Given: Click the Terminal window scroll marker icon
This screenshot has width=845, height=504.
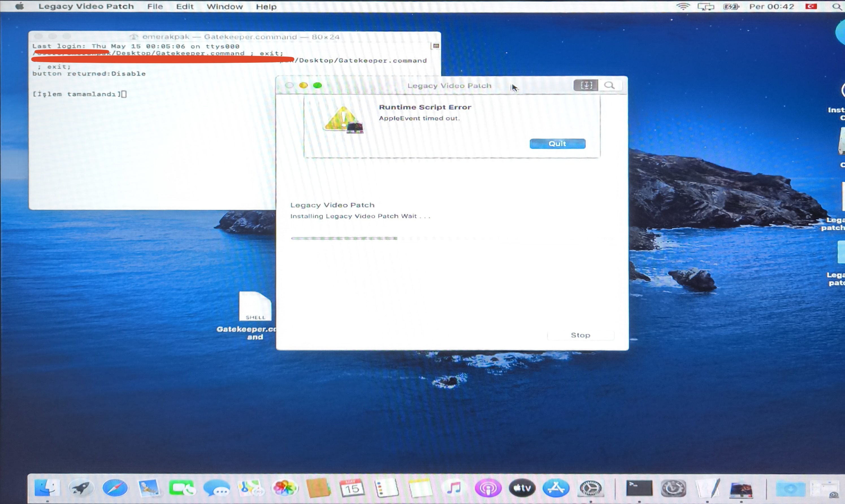Looking at the screenshot, I should pyautogui.click(x=436, y=46).
